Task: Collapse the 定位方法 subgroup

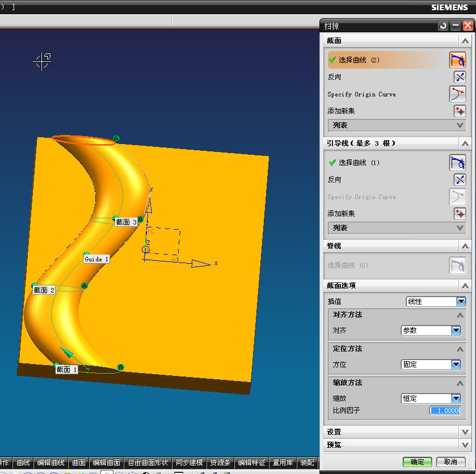Action: pyautogui.click(x=460, y=349)
